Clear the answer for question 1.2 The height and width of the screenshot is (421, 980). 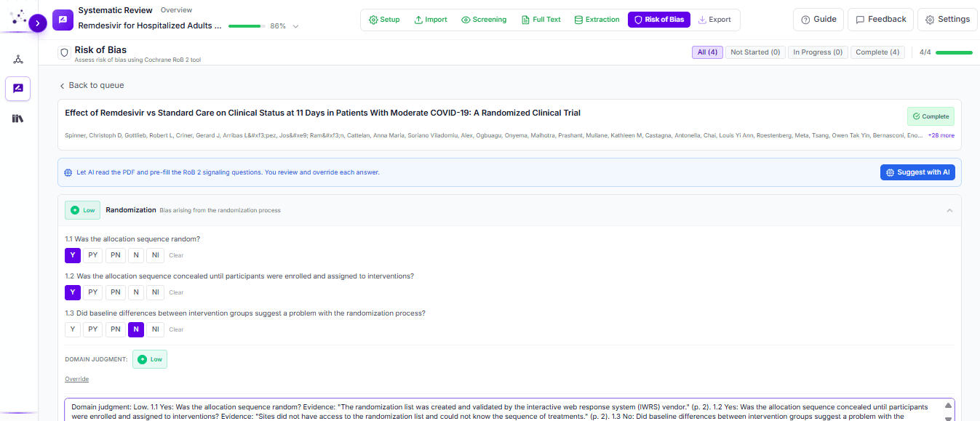(176, 292)
